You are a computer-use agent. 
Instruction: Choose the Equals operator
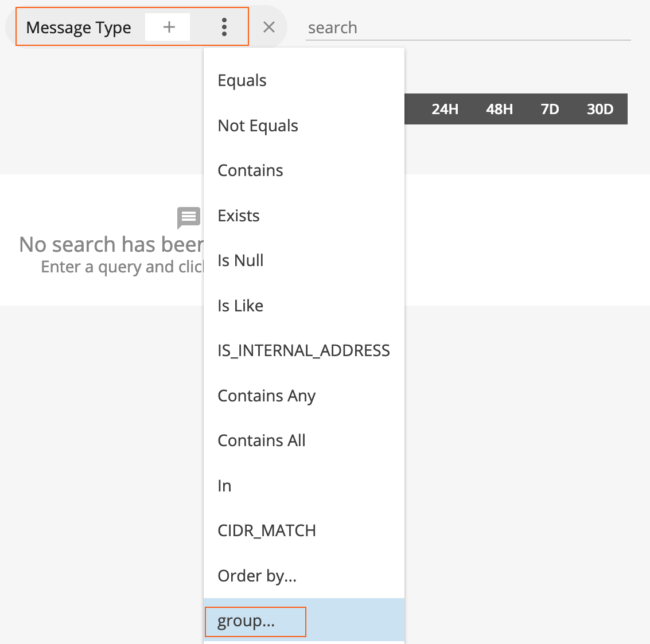(x=242, y=80)
